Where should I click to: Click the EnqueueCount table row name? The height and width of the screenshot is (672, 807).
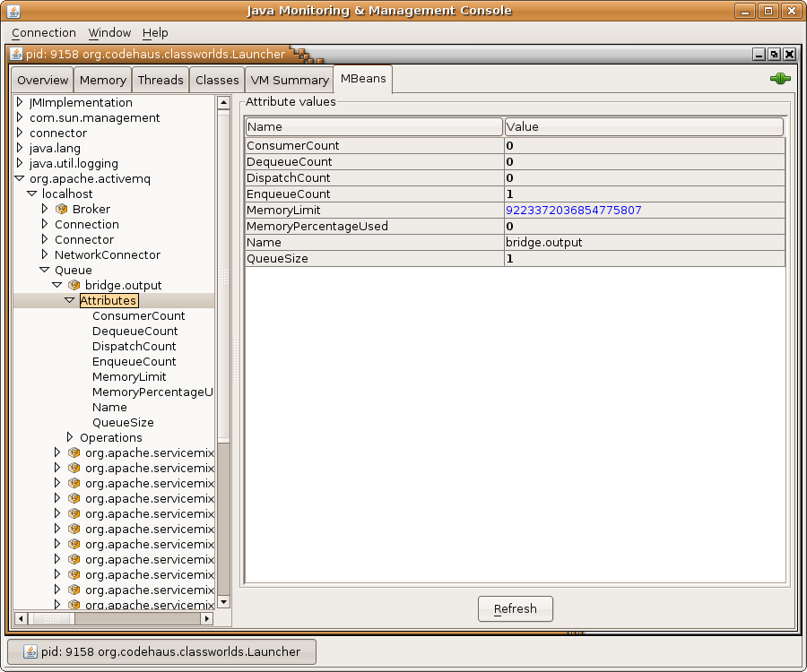click(x=375, y=194)
